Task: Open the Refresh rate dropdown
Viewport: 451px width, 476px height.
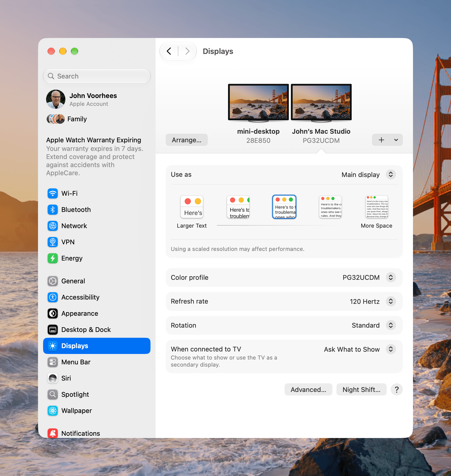Action: tap(391, 301)
